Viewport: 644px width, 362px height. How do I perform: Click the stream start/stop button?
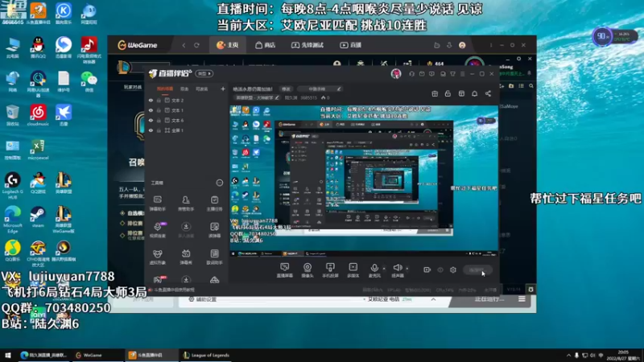477,269
